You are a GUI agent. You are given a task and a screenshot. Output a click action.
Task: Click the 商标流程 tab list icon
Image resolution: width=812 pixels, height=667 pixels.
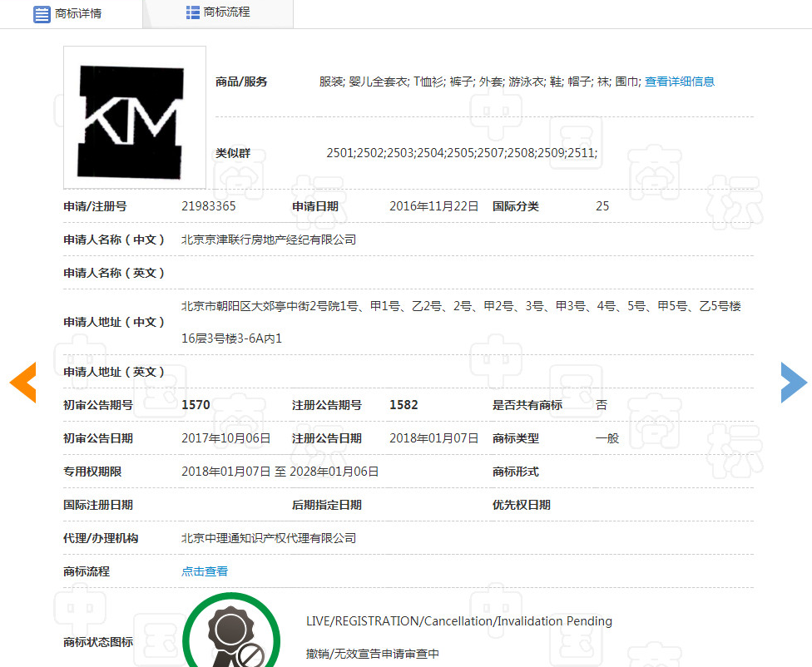(193, 12)
